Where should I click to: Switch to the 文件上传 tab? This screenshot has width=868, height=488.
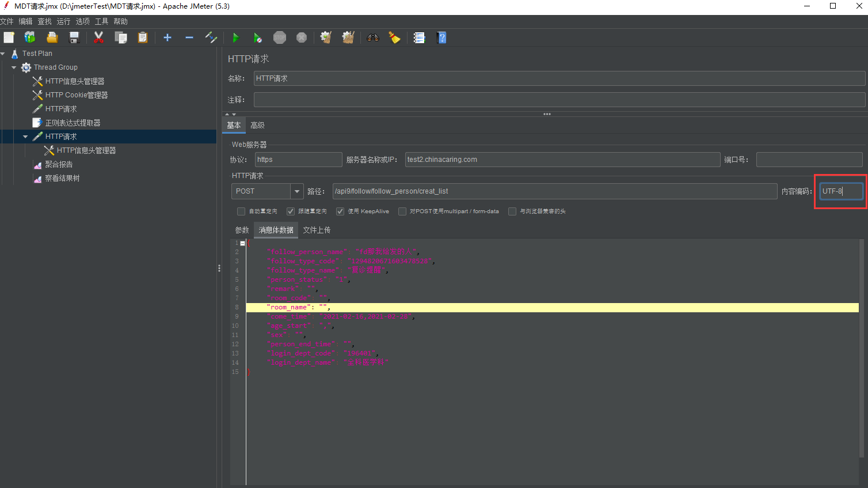pos(317,230)
